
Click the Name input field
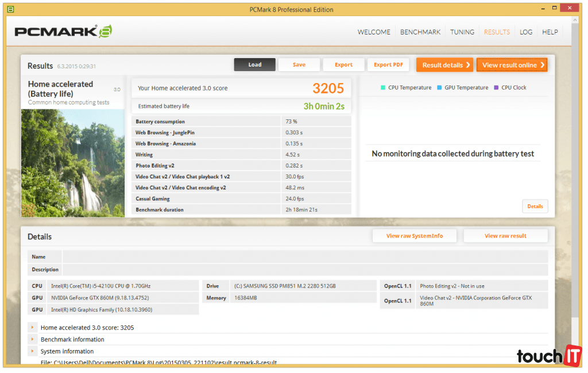304,257
